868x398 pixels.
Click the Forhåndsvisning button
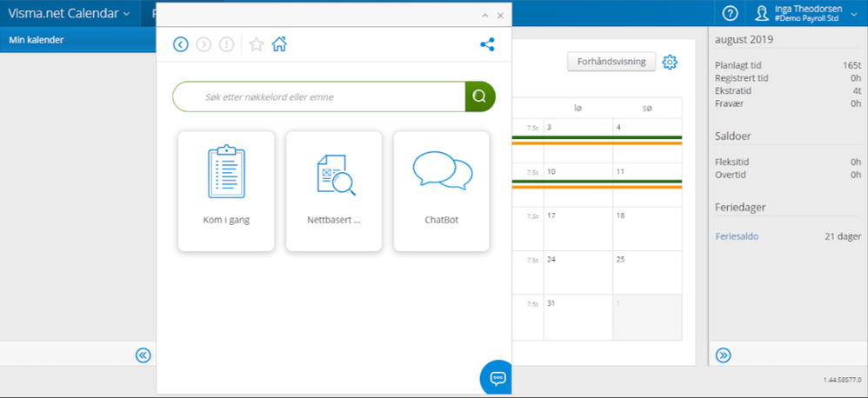pos(611,63)
